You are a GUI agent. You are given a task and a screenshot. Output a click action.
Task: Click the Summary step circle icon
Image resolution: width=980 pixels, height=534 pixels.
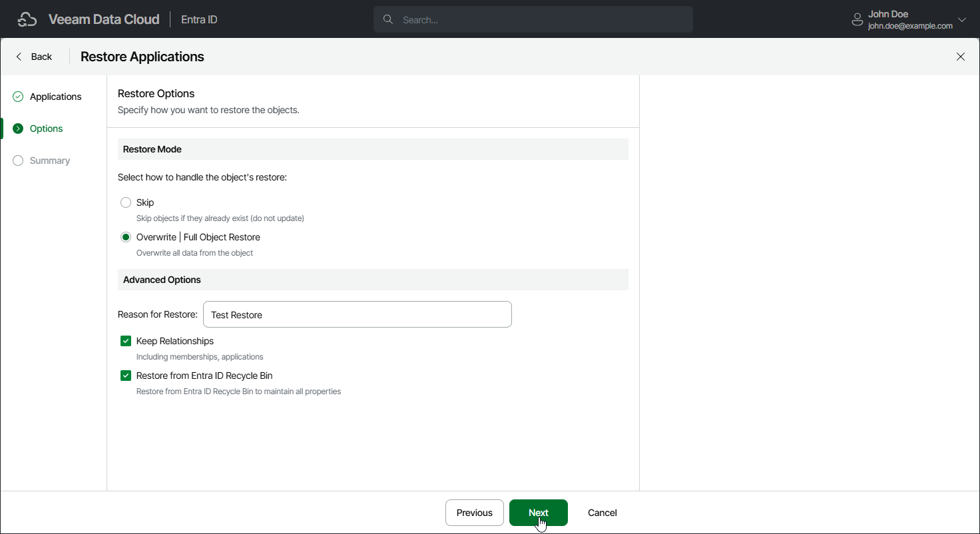click(x=18, y=160)
